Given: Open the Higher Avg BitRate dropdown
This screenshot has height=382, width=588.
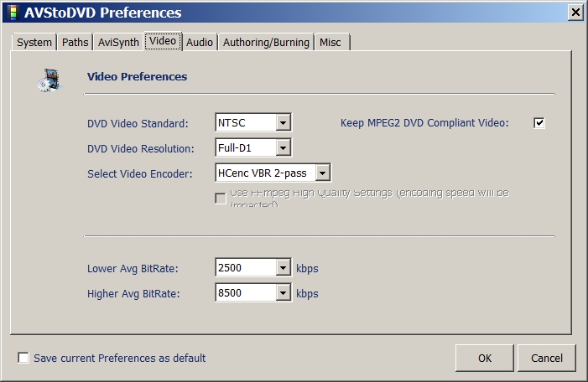Looking at the screenshot, I should [x=284, y=294].
